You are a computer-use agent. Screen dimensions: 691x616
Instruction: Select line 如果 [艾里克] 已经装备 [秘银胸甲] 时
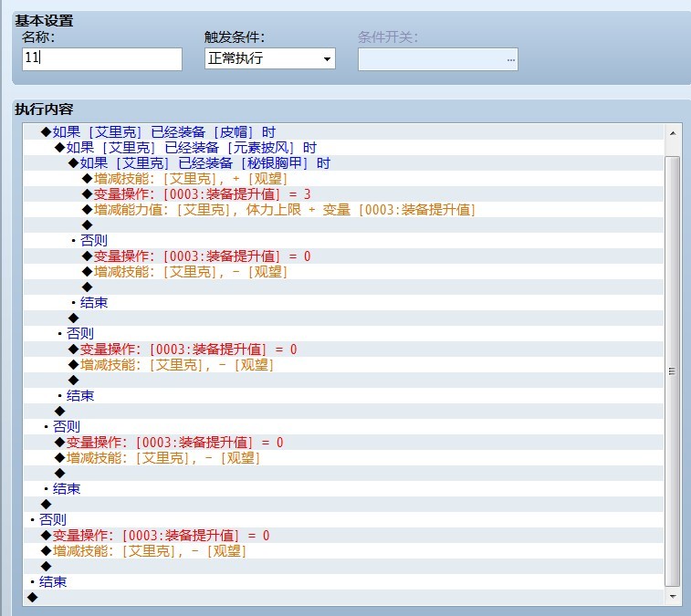pos(343,163)
